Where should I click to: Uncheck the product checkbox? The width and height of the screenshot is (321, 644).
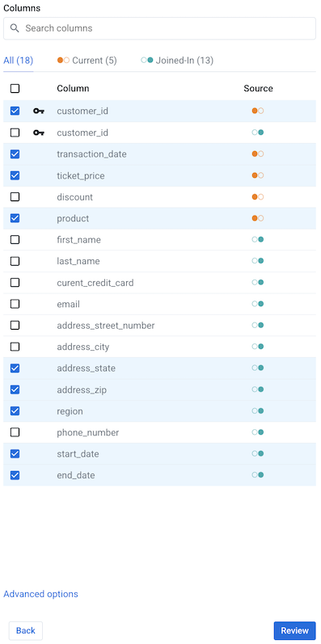tap(15, 218)
